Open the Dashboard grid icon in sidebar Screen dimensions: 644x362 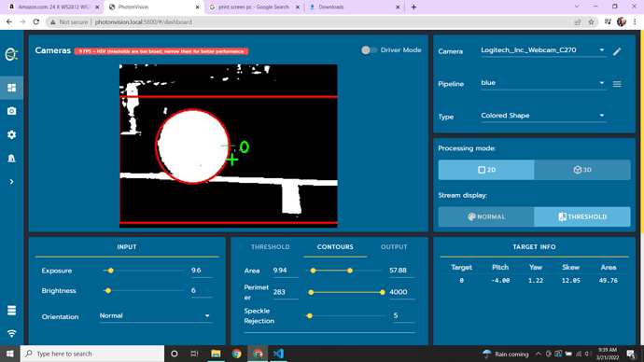pos(11,88)
